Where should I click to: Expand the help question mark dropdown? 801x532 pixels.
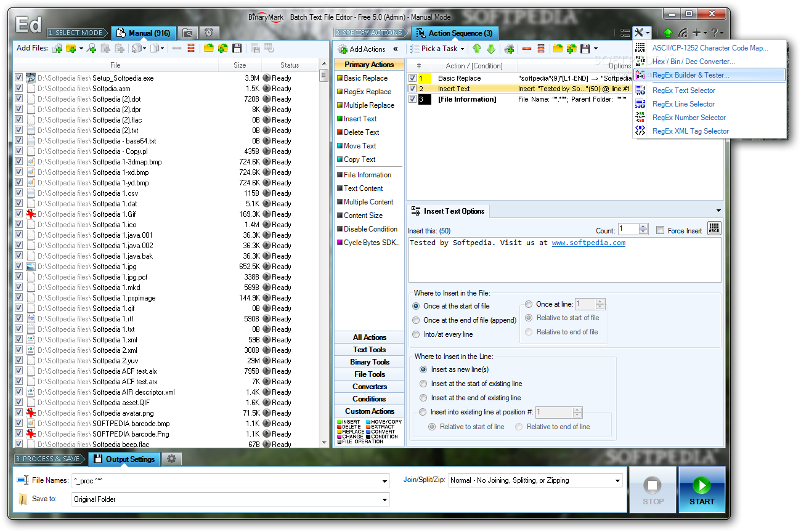pos(722,33)
